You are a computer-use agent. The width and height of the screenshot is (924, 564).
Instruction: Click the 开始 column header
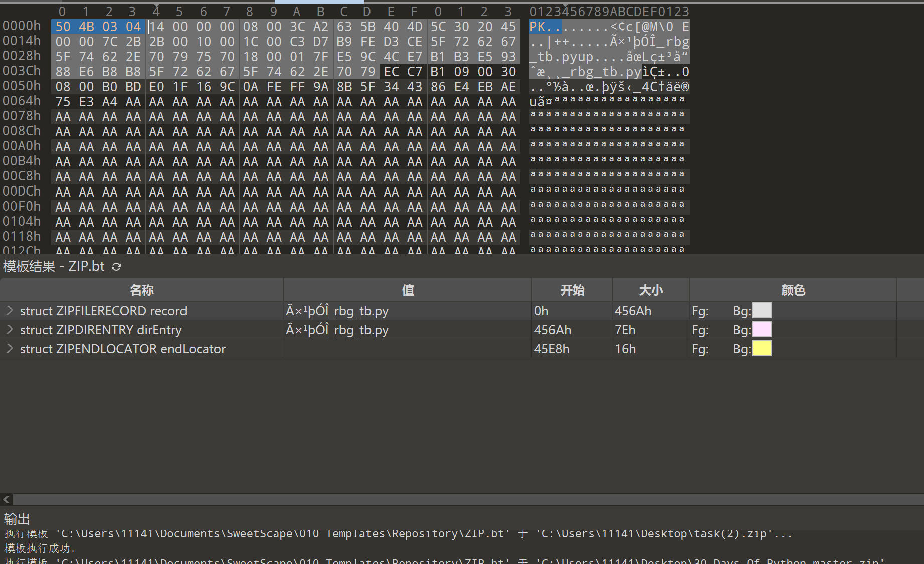pos(572,290)
